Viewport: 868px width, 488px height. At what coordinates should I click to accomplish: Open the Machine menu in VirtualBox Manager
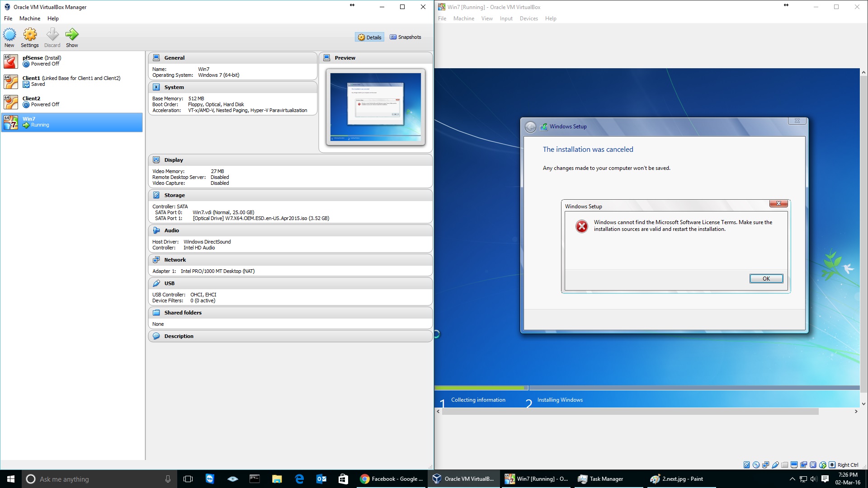(30, 19)
